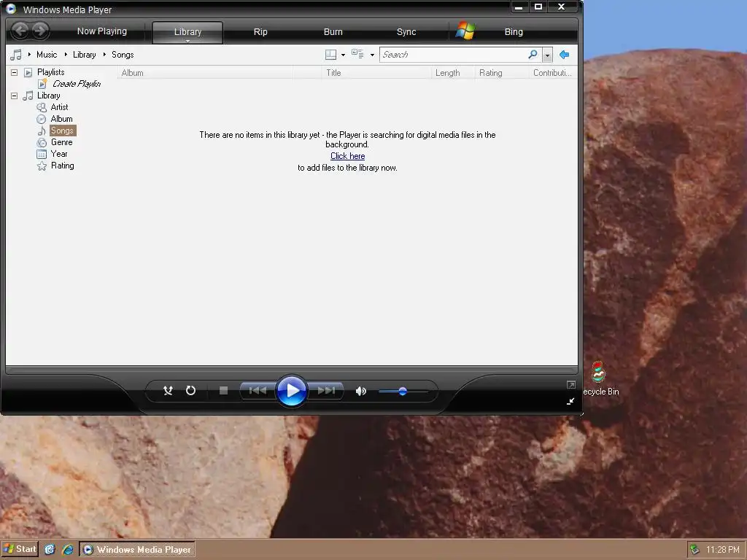Click the Windows Media Player taskbar button

click(x=137, y=550)
